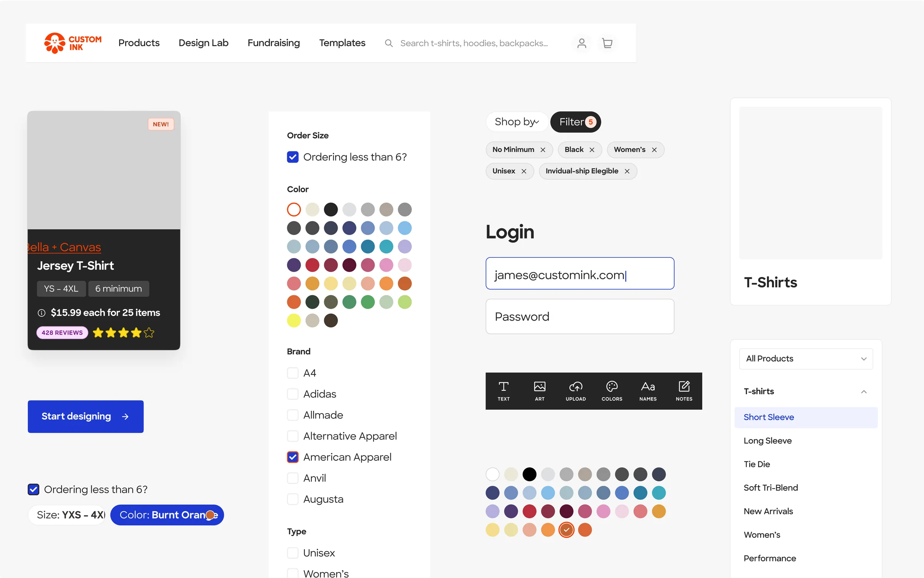This screenshot has height=578, width=924.
Task: Open the Colors tool in design toolbar
Action: pos(612,391)
